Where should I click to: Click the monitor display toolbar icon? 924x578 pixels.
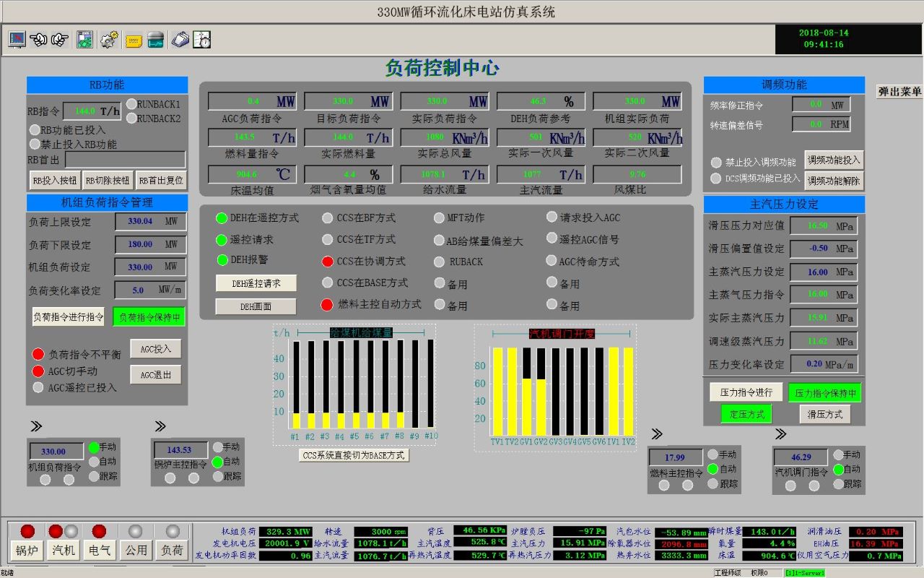17,40
